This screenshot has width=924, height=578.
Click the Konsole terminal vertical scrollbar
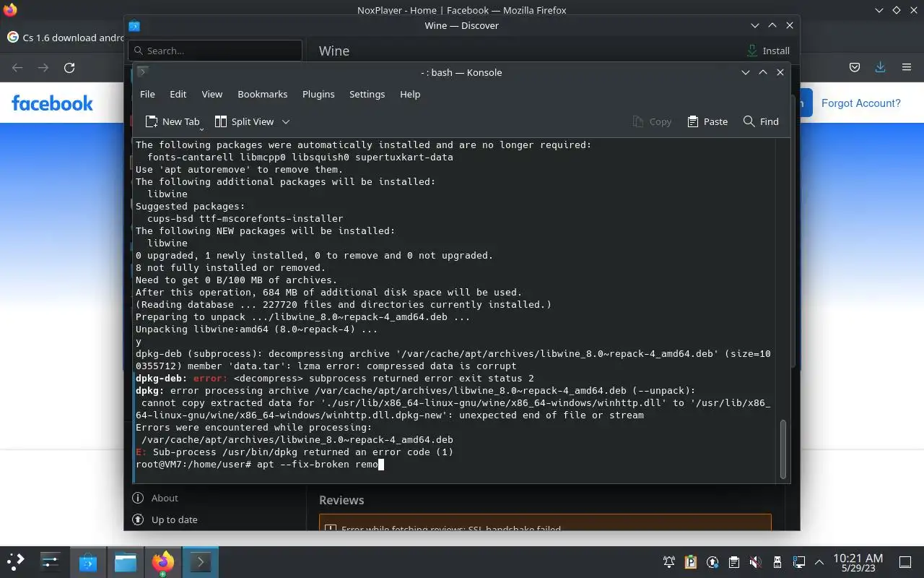click(783, 448)
